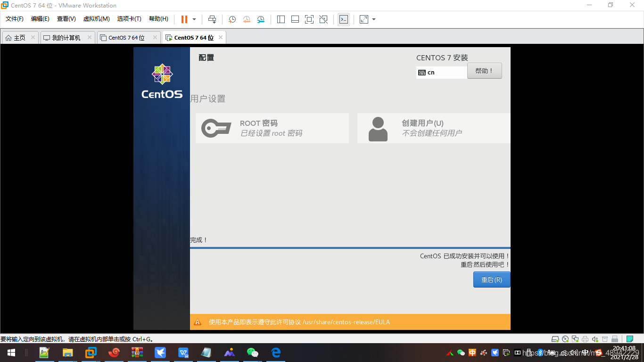
Task: Click the printer device status icon
Action: [x=585, y=339]
